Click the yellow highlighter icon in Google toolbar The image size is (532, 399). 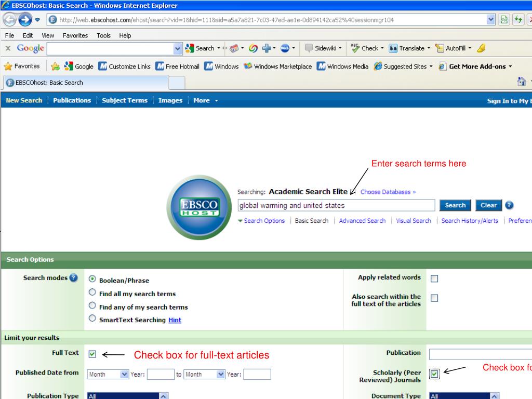click(x=481, y=48)
